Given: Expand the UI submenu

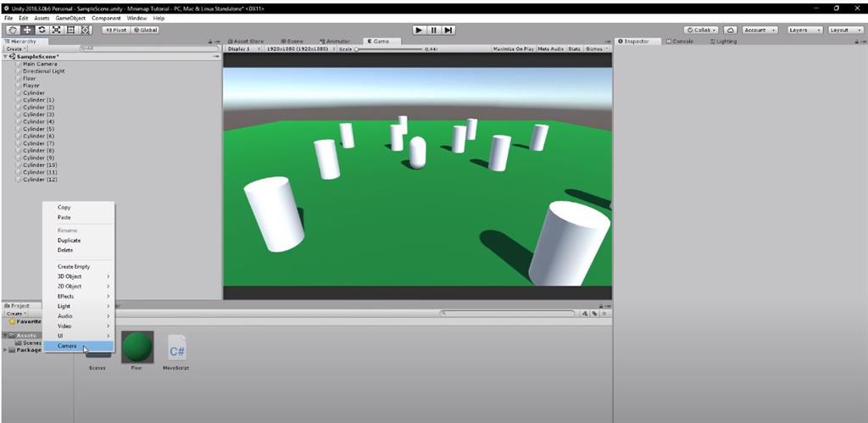Looking at the screenshot, I should tap(79, 336).
